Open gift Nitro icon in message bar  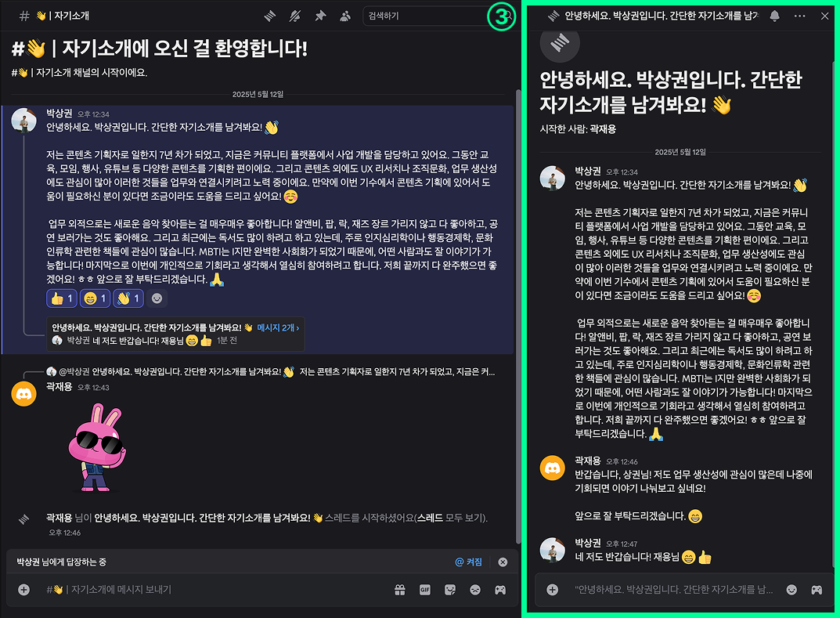click(x=399, y=590)
